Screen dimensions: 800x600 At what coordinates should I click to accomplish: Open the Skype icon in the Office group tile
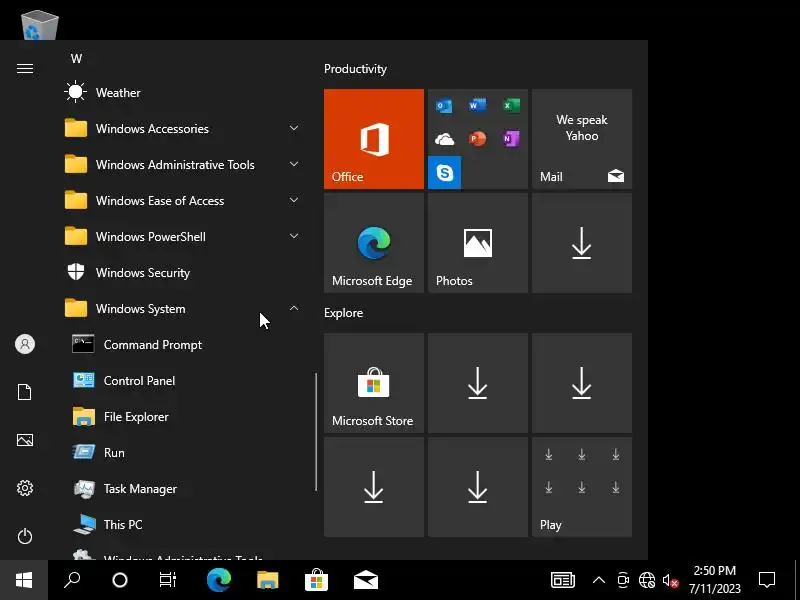(x=444, y=172)
